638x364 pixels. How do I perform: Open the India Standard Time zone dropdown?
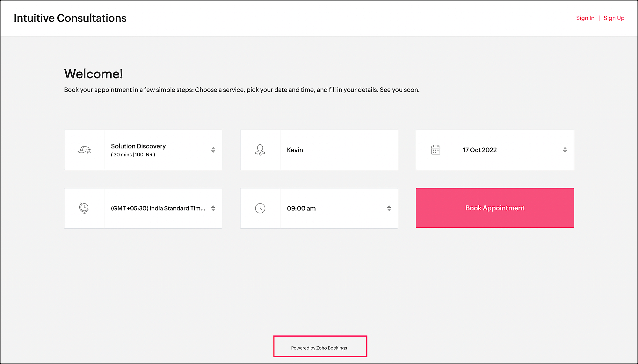point(163,208)
